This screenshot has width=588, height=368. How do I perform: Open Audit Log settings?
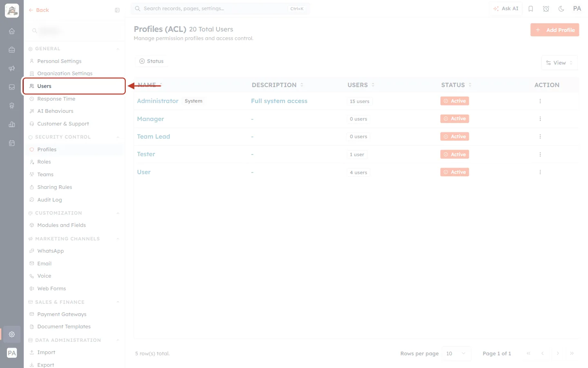click(x=74, y=200)
